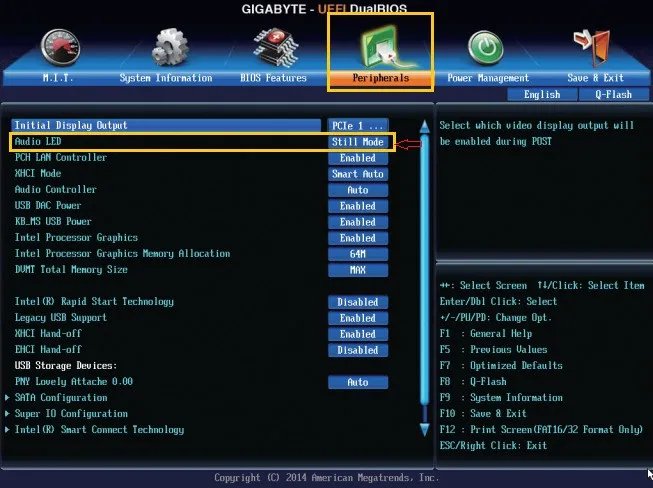Screen dimensions: 653x488
Task: Click the F10 Save & Exit help line
Action: coord(483,413)
